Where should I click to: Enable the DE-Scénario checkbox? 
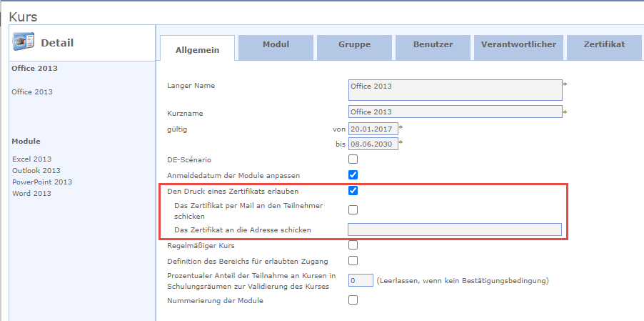tap(353, 159)
